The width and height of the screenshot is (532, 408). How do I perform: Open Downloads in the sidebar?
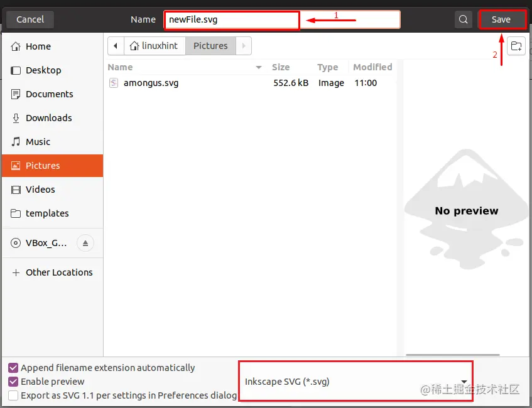click(53, 118)
